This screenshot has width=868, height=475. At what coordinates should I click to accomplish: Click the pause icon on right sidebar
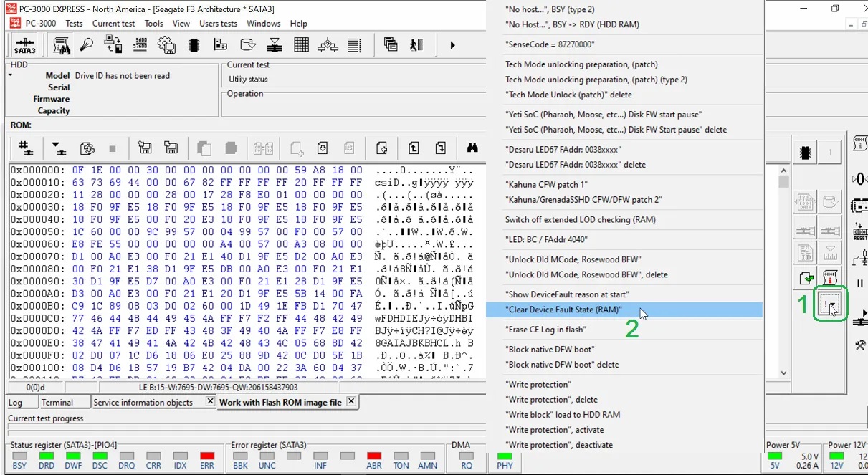pos(859,284)
